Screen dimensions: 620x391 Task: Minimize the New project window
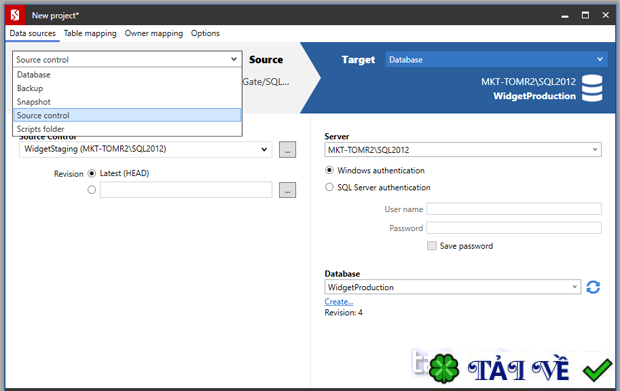click(x=565, y=15)
